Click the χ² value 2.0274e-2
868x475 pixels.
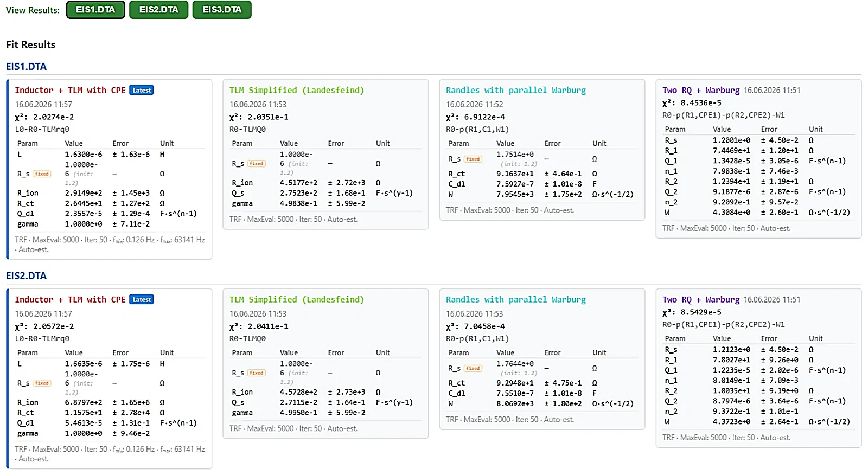(x=53, y=117)
